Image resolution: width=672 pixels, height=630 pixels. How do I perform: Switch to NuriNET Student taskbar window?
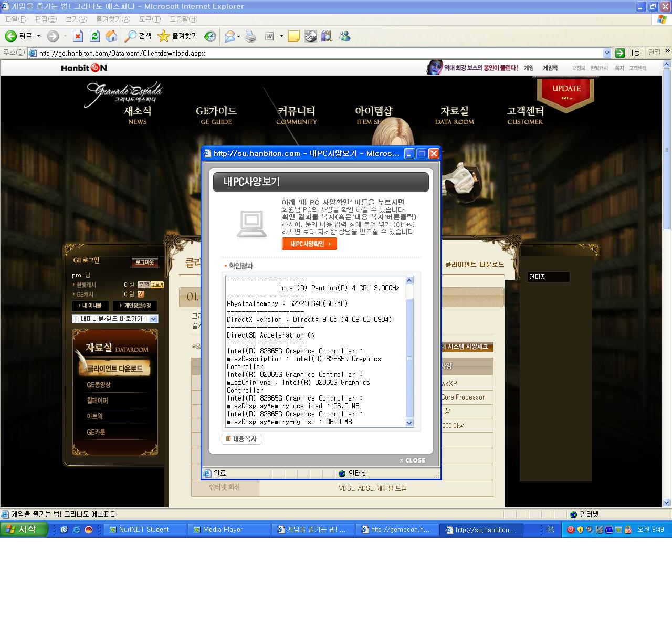[x=145, y=530]
